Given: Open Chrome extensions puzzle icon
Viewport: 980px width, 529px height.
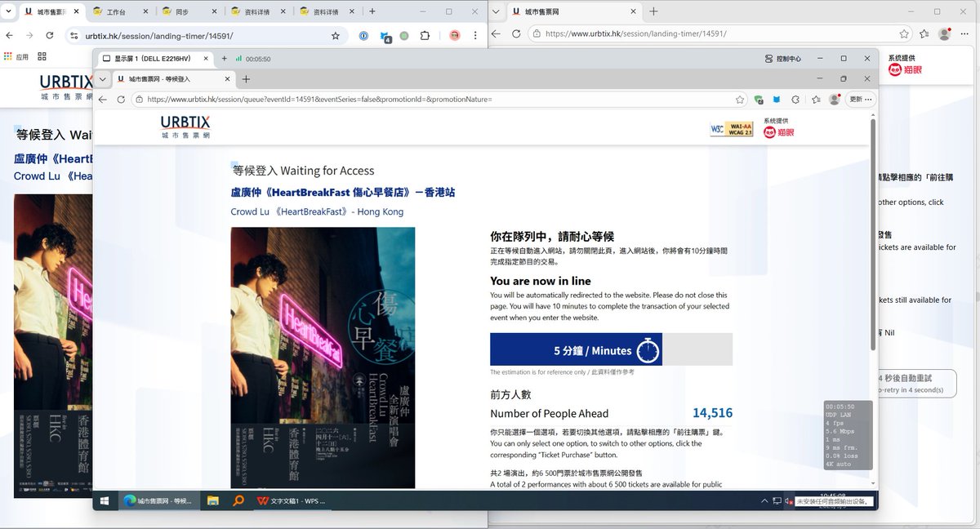Looking at the screenshot, I should click(425, 36).
